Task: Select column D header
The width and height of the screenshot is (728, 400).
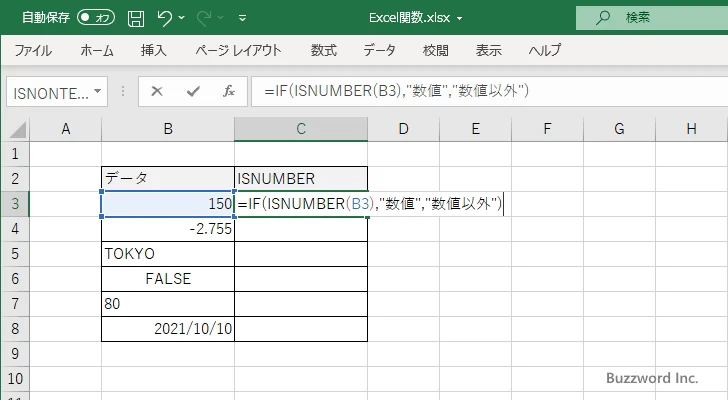Action: 403,129
